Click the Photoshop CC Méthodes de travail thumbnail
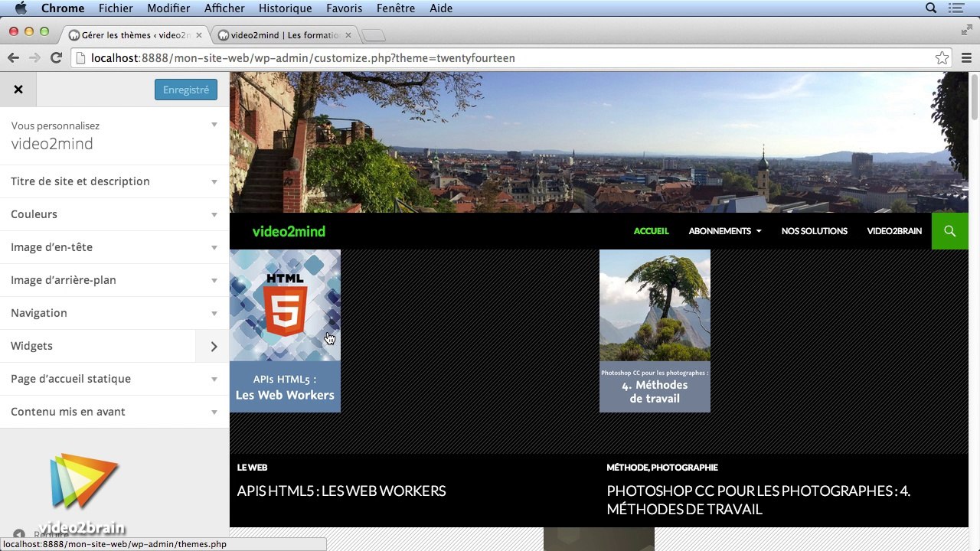Screen dimensions: 980x551 tap(655, 331)
